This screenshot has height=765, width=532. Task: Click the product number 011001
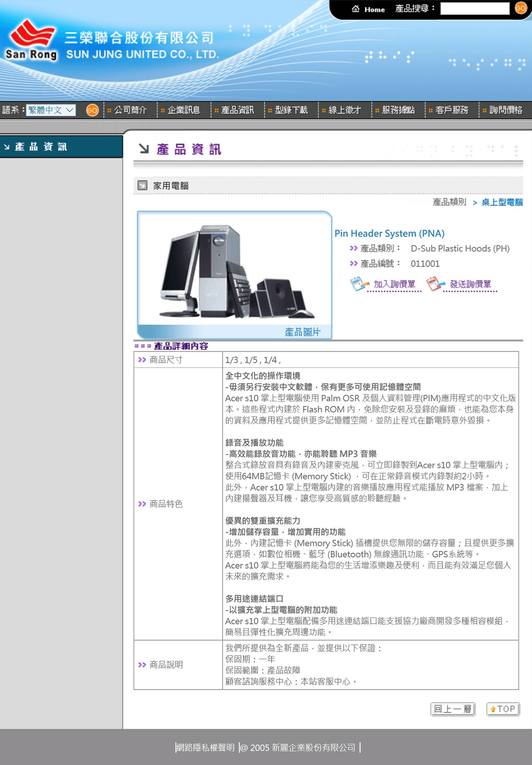click(x=425, y=264)
